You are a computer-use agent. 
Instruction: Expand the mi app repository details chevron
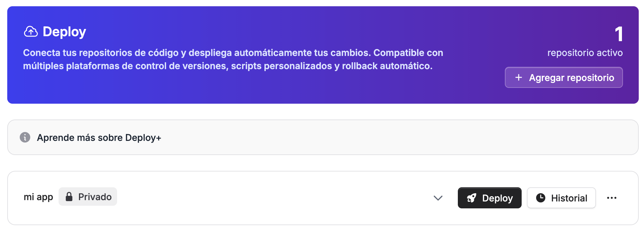(438, 198)
